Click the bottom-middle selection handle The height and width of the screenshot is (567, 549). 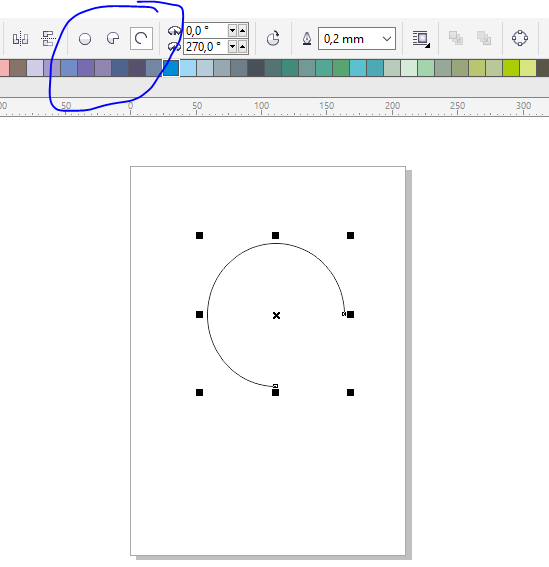[x=276, y=393]
